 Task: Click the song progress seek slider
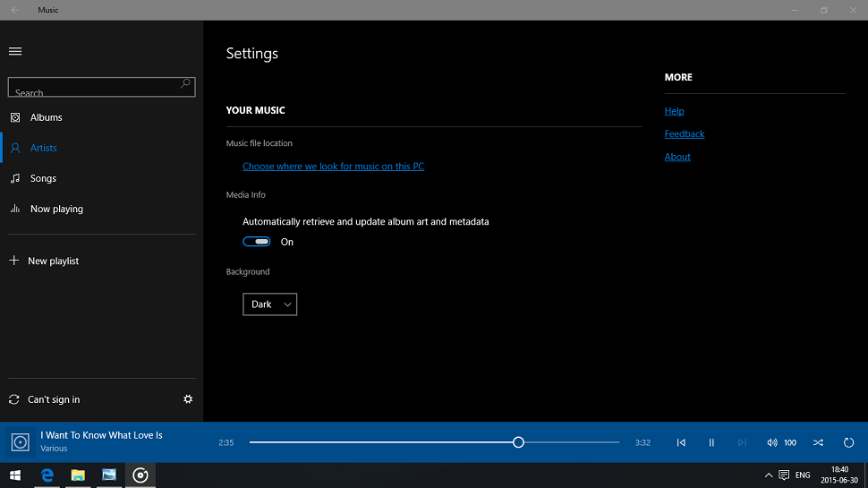tap(434, 442)
